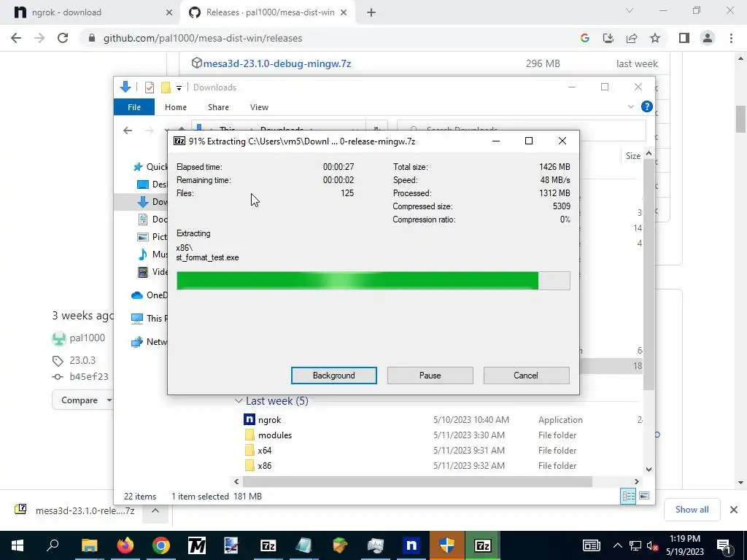The width and height of the screenshot is (747, 560).
Task: Open mesa3d download item options chevron
Action: pos(155,510)
